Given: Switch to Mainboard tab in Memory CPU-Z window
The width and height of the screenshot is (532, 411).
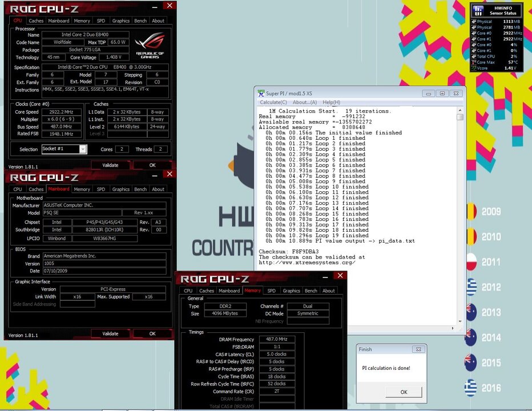Looking at the screenshot, I should 229,291.
